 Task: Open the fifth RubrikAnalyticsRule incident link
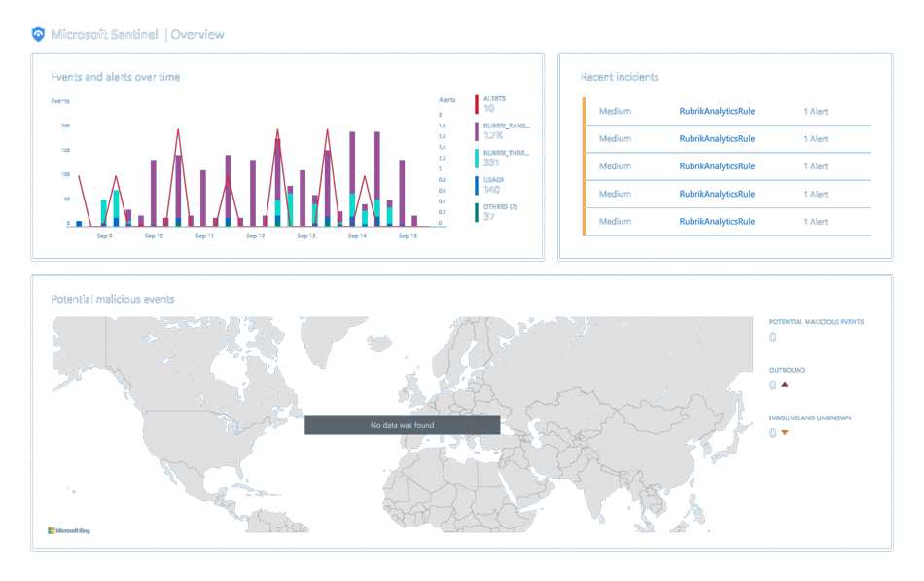[x=717, y=221]
